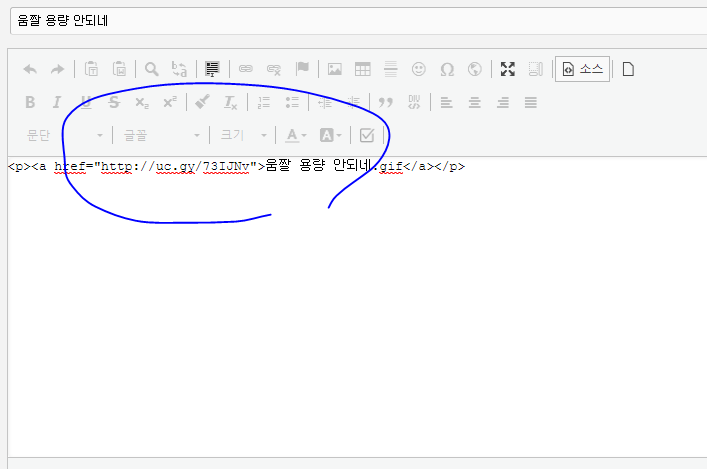Image resolution: width=707 pixels, height=469 pixels.
Task: Click the Unlink icon
Action: click(274, 69)
